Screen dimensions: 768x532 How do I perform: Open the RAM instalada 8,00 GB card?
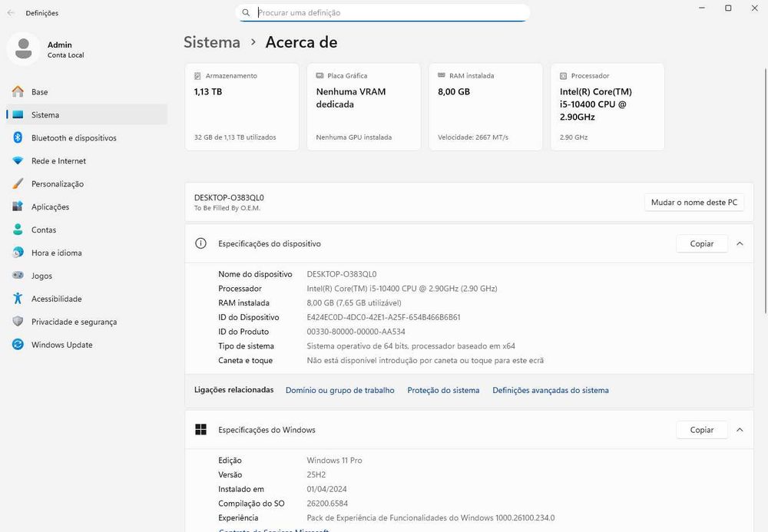coord(485,107)
